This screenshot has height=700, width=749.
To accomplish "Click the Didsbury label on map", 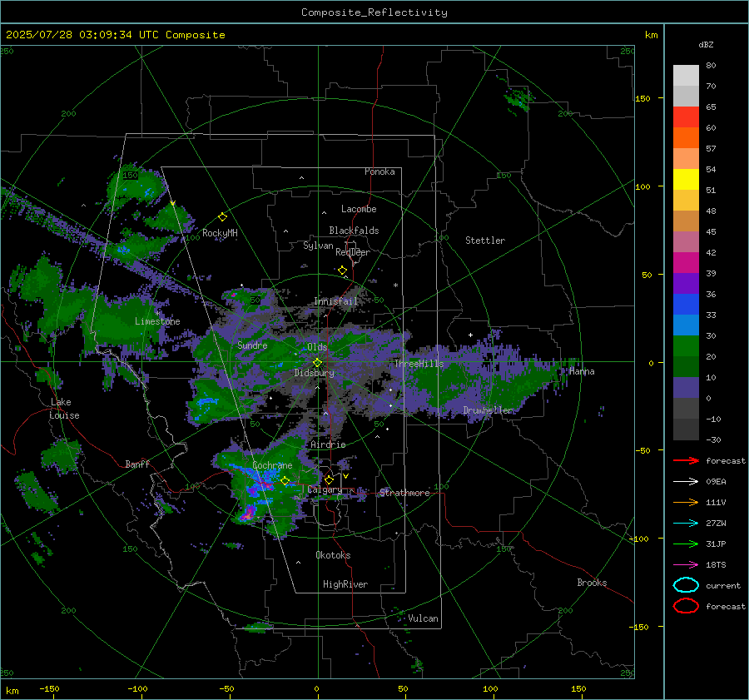I will (x=315, y=373).
